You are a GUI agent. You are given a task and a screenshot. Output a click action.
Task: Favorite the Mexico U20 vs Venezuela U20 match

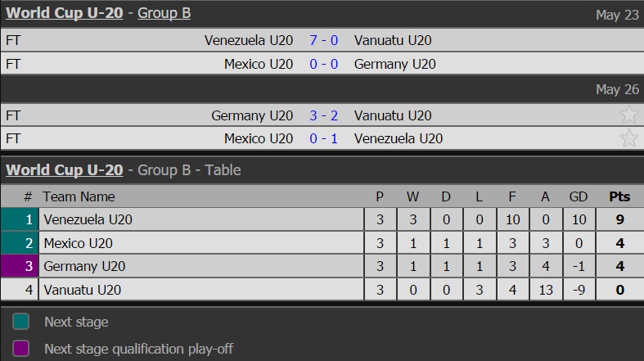click(x=628, y=138)
